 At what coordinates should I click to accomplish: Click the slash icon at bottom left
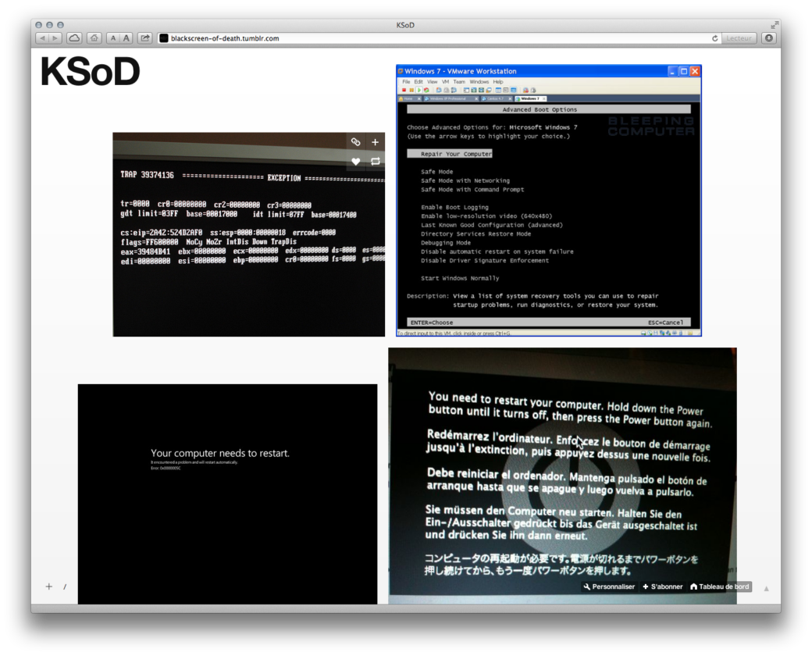click(65, 586)
